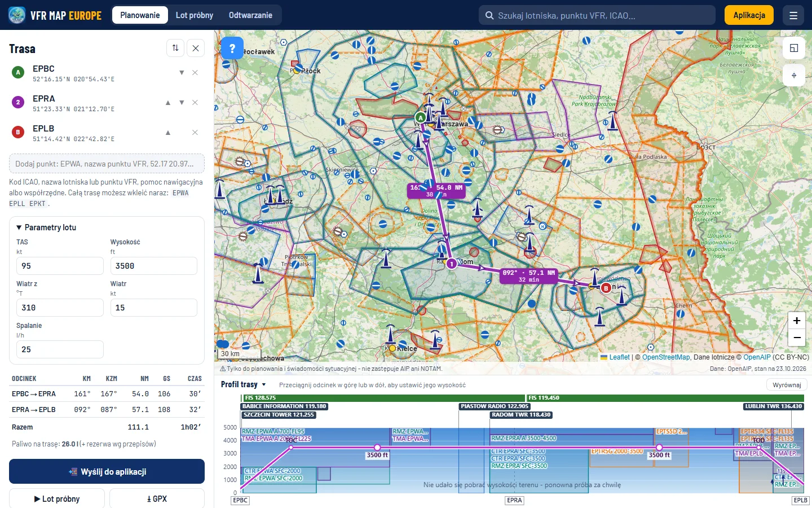Collapse the Parametry lotu section

point(46,227)
